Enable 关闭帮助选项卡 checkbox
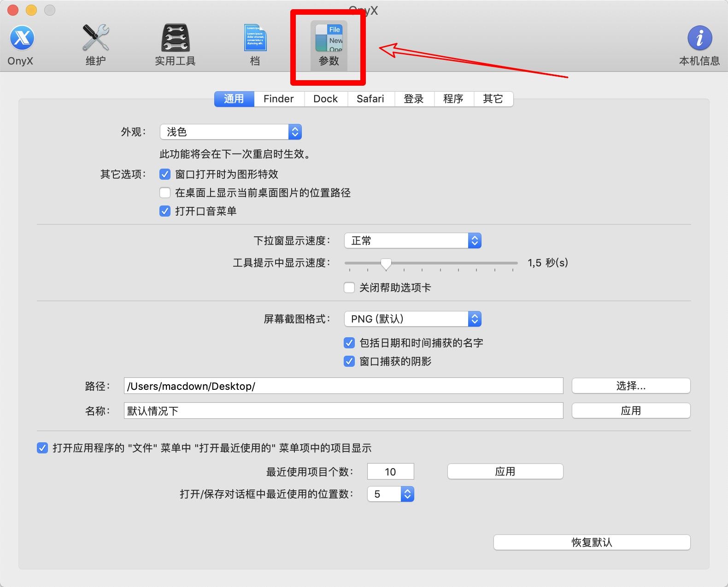Screen dimensions: 728x587 (x=349, y=288)
